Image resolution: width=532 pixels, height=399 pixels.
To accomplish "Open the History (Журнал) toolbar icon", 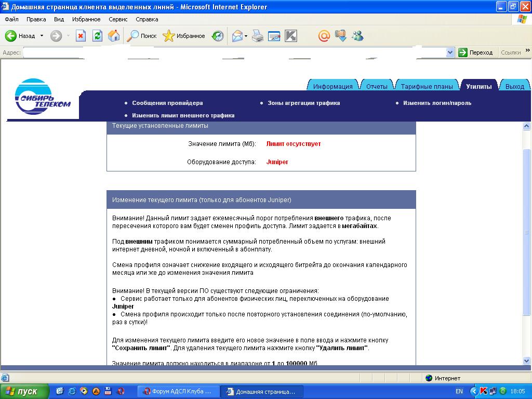I will [x=218, y=36].
